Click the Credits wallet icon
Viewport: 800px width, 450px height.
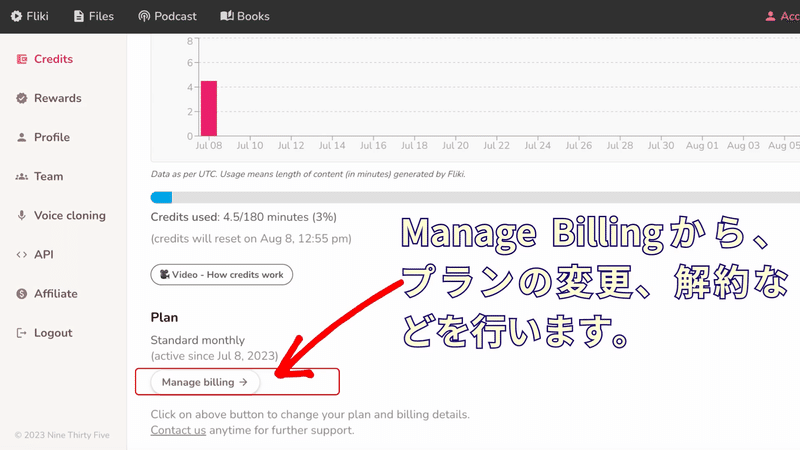click(x=21, y=59)
